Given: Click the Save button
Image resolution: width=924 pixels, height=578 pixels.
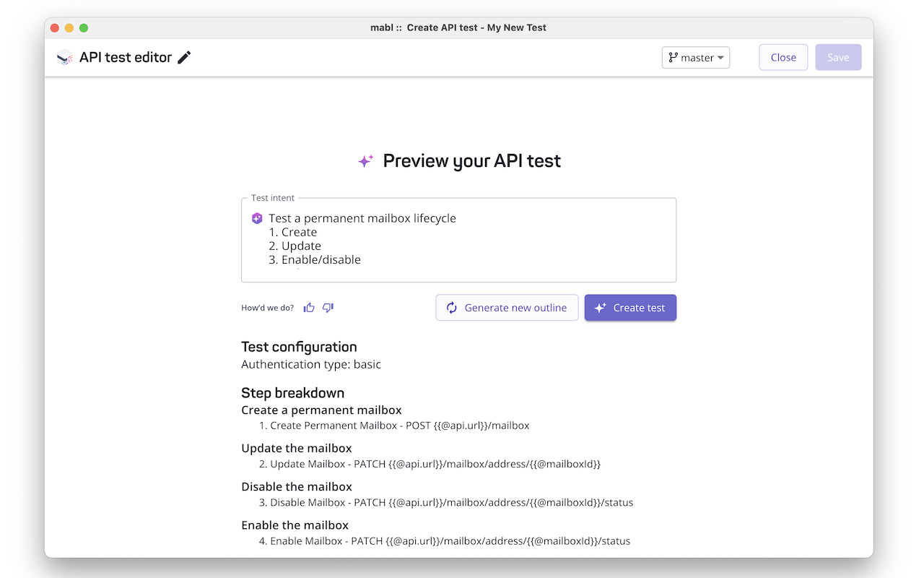Looking at the screenshot, I should [838, 57].
